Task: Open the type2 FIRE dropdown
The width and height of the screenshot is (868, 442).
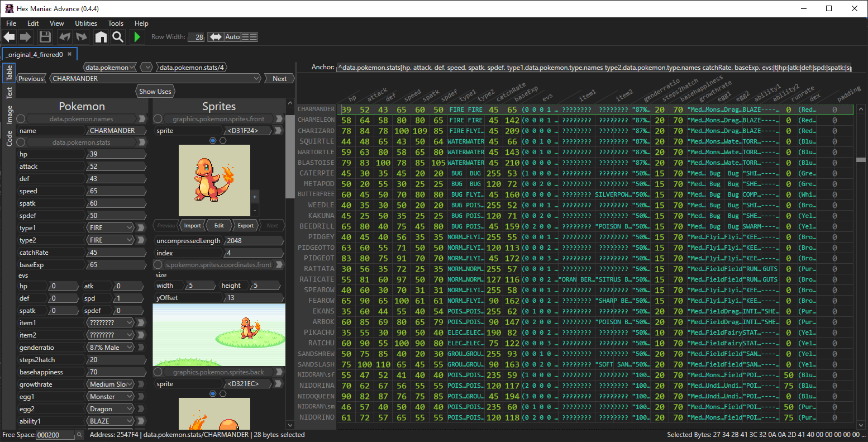Action: coord(111,240)
